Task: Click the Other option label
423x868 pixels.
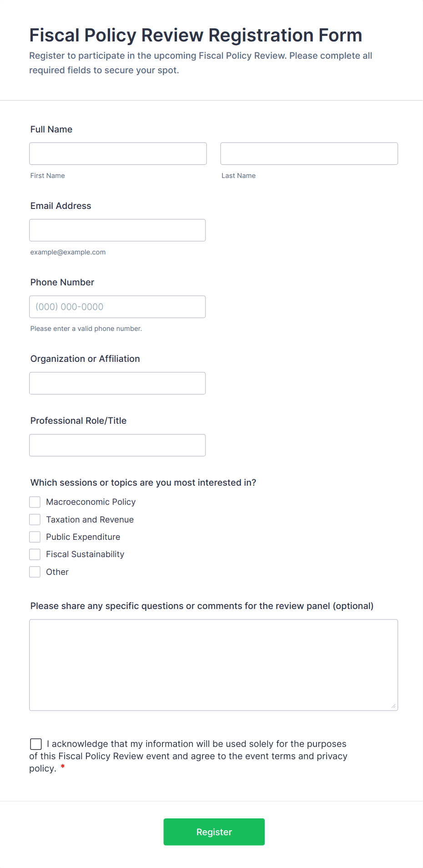Action: coord(57,572)
